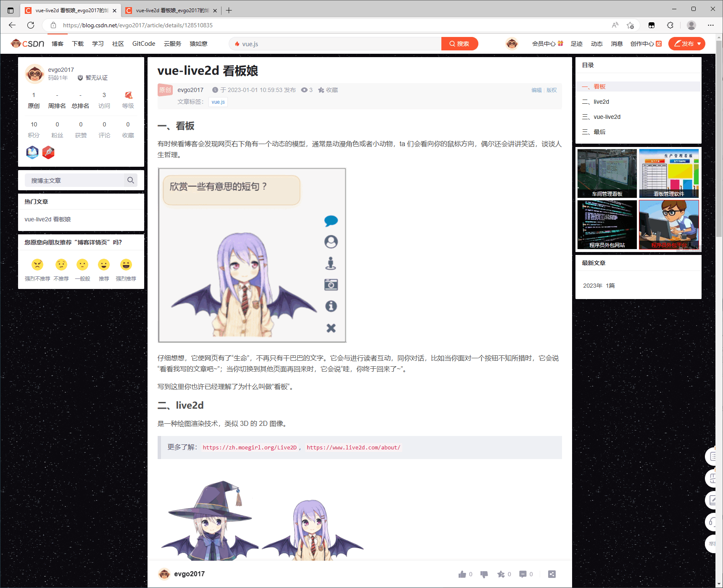723x588 pixels.
Task: Open the browser settings three-dots menu
Action: [x=711, y=25]
